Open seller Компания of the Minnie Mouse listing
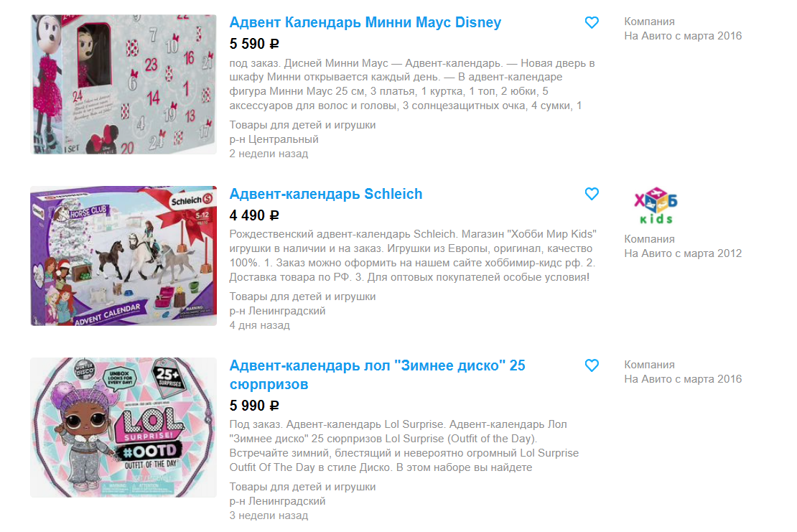 click(x=650, y=22)
